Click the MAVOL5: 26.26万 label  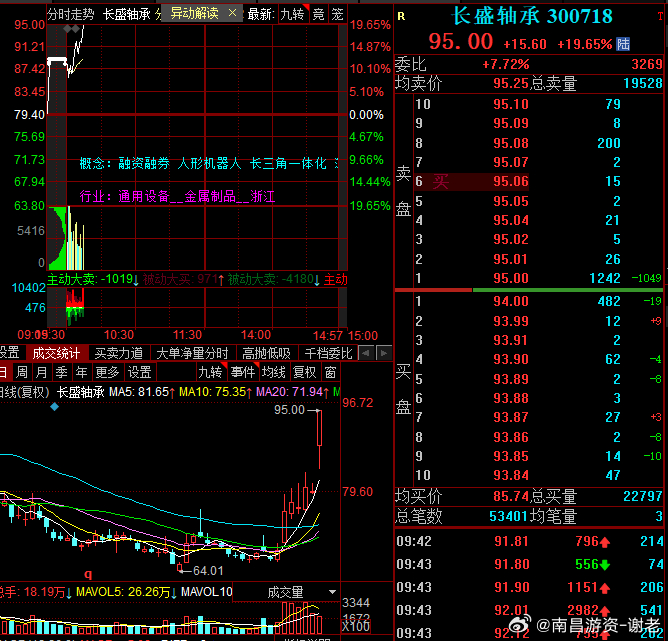coord(126,592)
